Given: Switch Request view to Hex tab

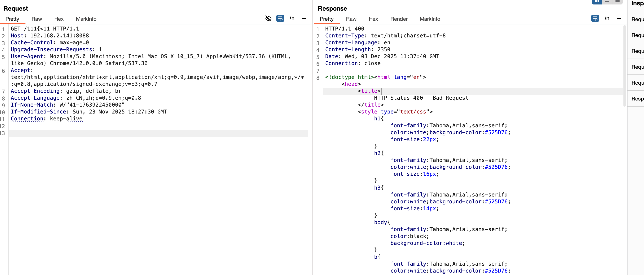Looking at the screenshot, I should 59,19.
